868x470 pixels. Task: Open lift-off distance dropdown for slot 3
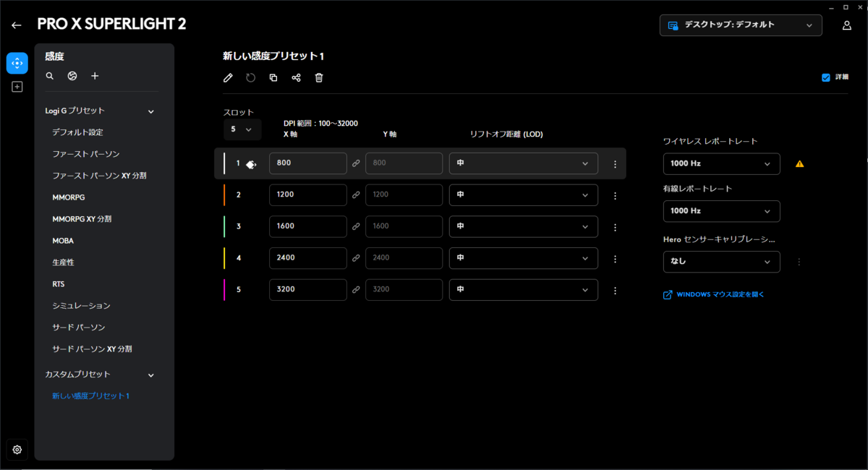pos(524,226)
